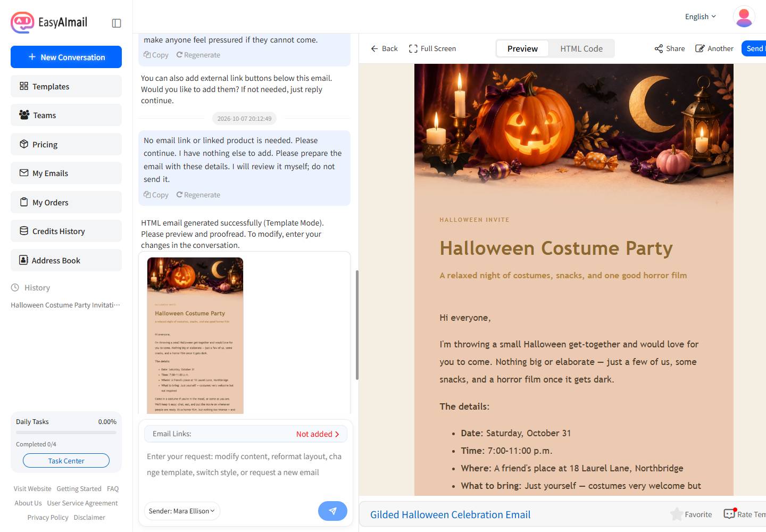This screenshot has width=766, height=532.
Task: Click the EasyAImail logo icon
Action: point(22,22)
